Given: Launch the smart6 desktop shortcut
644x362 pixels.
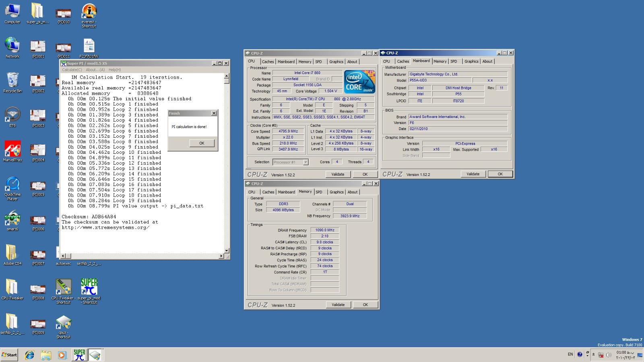Looking at the screenshot, I should (12, 221).
